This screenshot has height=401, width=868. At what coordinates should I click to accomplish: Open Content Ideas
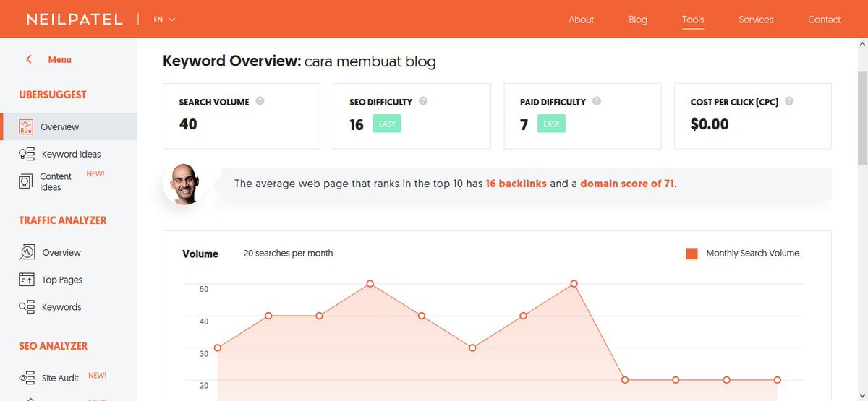(56, 181)
